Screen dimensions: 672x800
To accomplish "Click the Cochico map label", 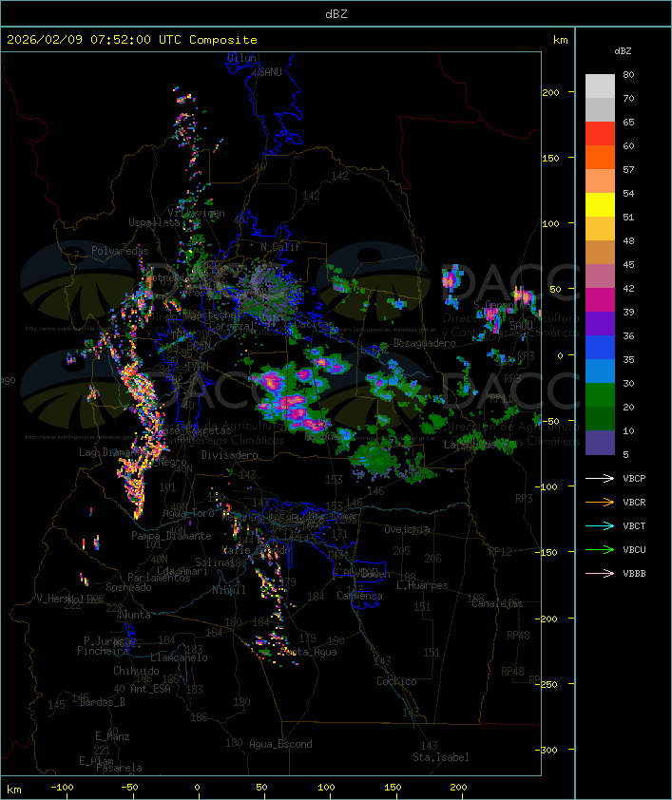I will pyautogui.click(x=396, y=681).
